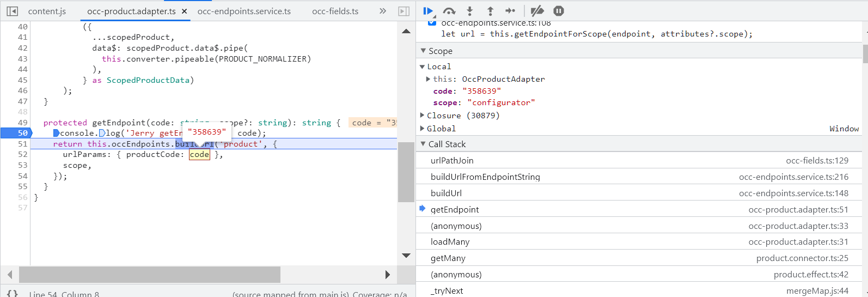Deactivate breakpoints
Screen dimensions: 868x297
[x=537, y=11]
